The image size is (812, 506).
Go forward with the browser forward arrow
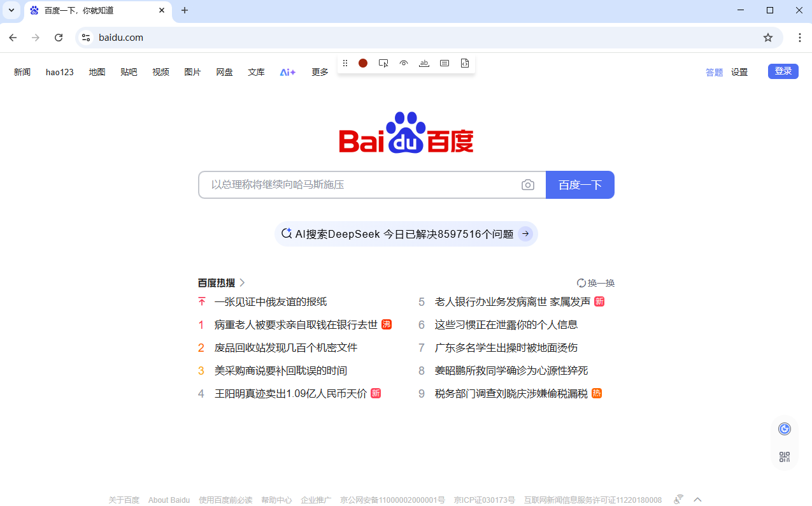[x=36, y=38]
